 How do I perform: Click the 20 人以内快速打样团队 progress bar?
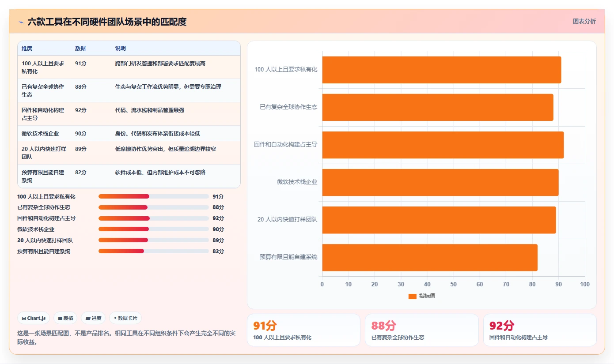153,240
